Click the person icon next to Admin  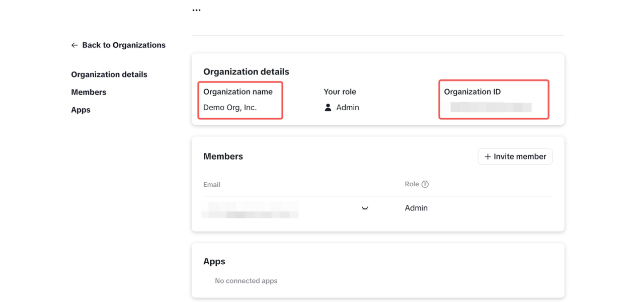328,108
